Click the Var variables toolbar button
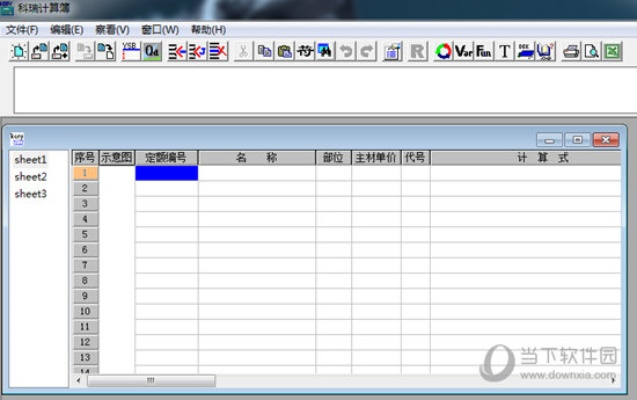The width and height of the screenshot is (637, 400). tap(463, 51)
